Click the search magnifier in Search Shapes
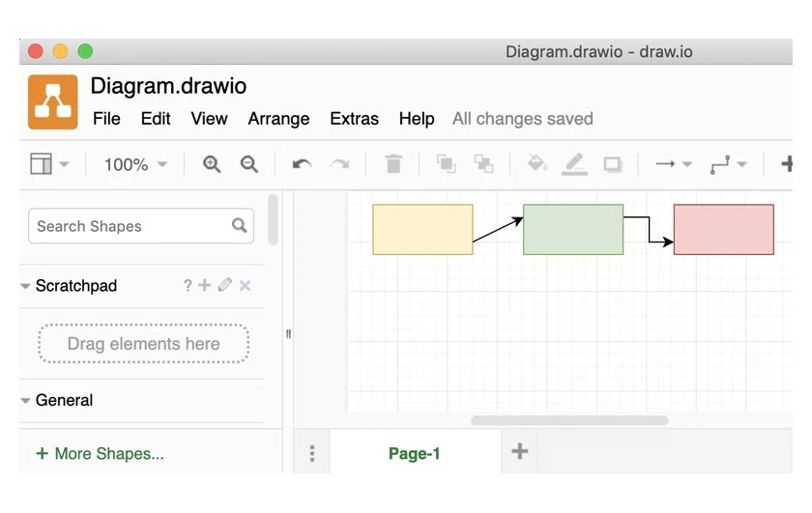The image size is (812, 513). pos(239,225)
